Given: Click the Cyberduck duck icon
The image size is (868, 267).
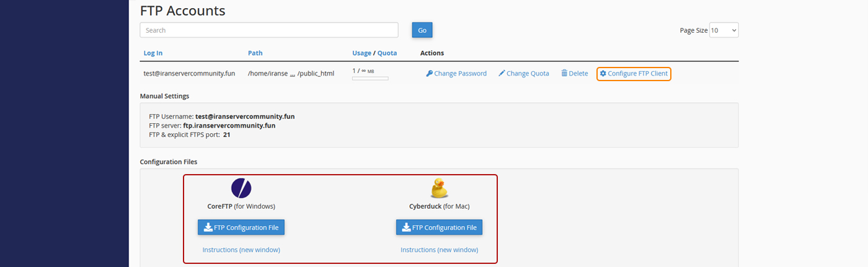Looking at the screenshot, I should (439, 188).
